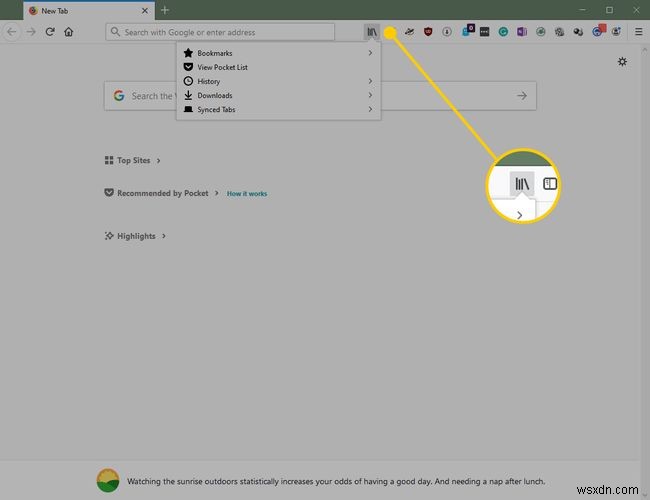Maximize the Firefox window
The width and height of the screenshot is (650, 500).
(x=609, y=10)
